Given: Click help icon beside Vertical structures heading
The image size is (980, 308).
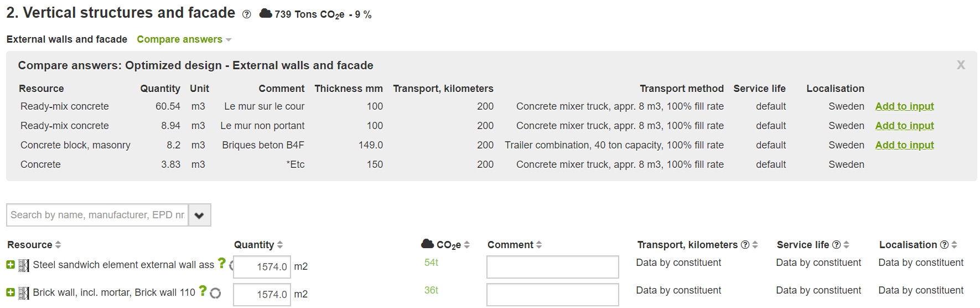Looking at the screenshot, I should click(x=247, y=14).
